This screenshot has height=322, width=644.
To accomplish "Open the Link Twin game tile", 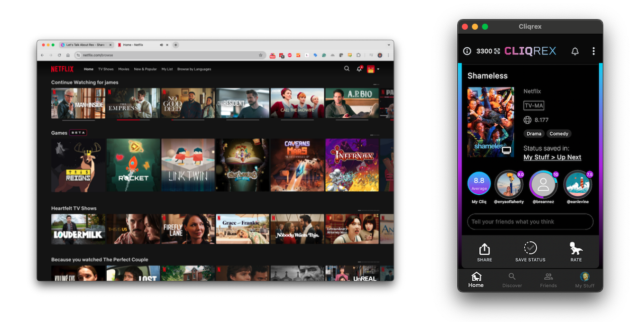I will pos(188,165).
